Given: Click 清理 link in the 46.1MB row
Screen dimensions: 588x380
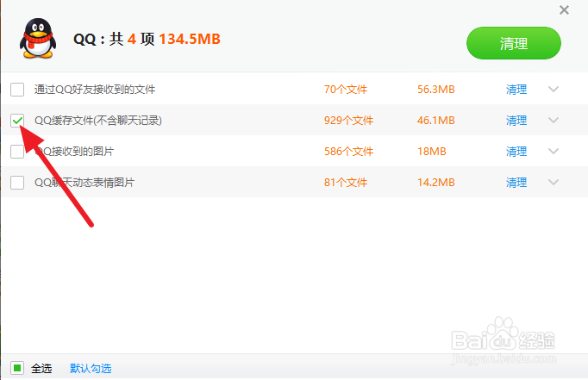Looking at the screenshot, I should tap(516, 121).
